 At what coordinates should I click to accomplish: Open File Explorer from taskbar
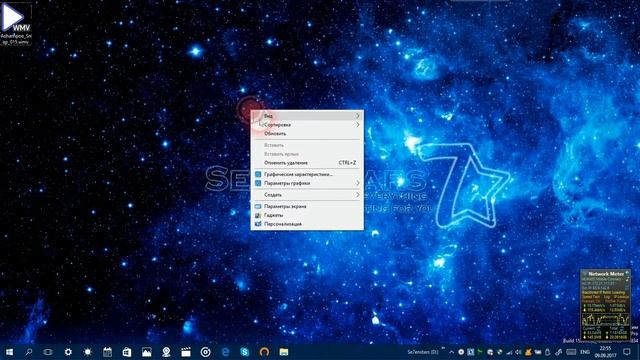point(284,352)
